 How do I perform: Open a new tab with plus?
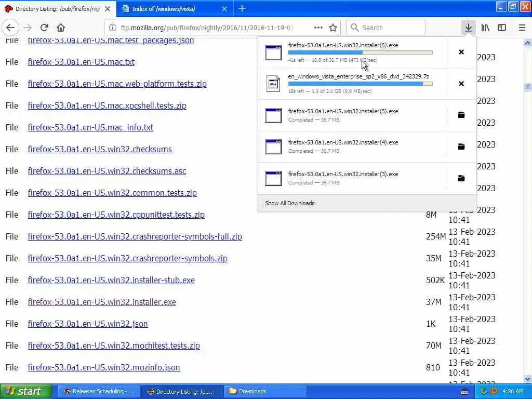242,8
